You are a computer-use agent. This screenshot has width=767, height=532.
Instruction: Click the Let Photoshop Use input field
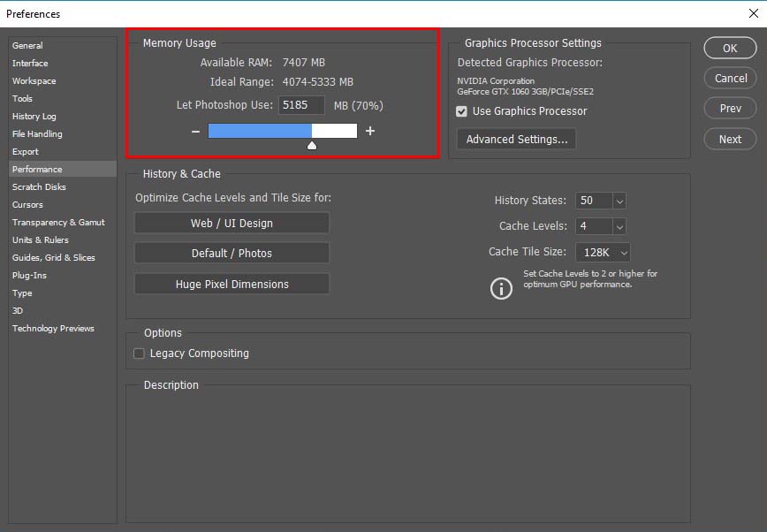[x=301, y=104]
